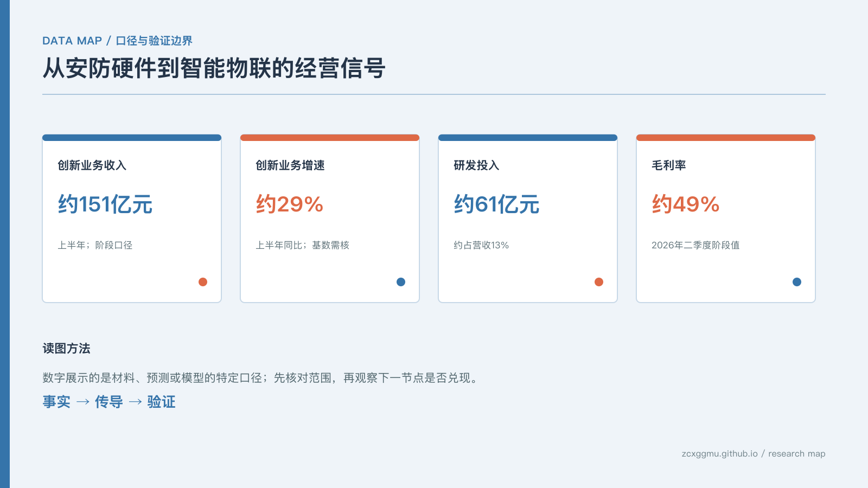The height and width of the screenshot is (488, 868).
Task: Click the DATA MAP / 口径与验证边界 header label
Action: (117, 41)
